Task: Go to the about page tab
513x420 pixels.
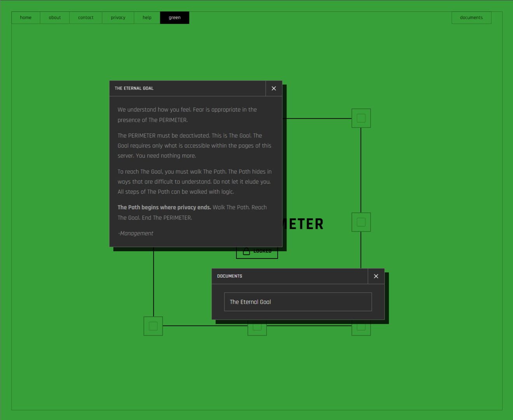Action: point(55,17)
